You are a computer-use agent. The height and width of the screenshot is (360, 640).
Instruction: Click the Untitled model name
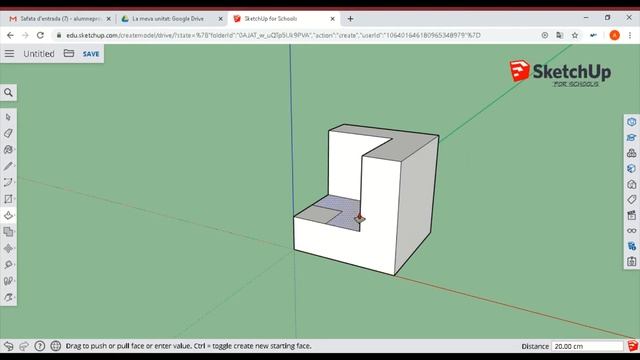39,53
